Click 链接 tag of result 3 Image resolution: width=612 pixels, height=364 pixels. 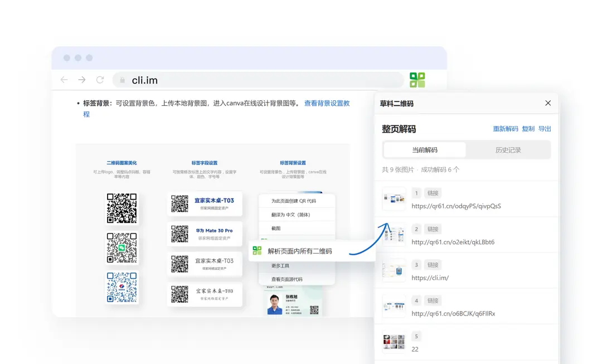pyautogui.click(x=433, y=265)
